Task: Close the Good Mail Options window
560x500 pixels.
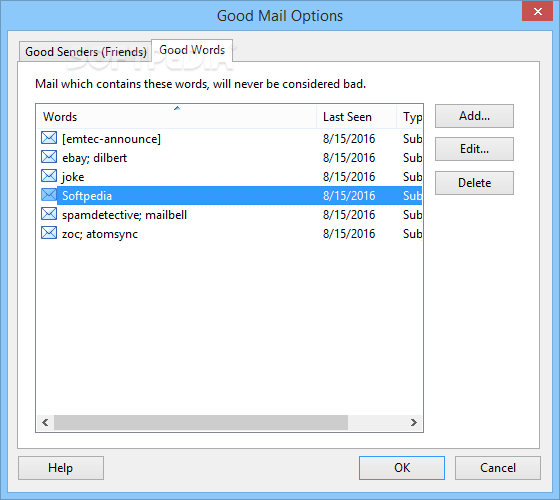Action: click(538, 12)
